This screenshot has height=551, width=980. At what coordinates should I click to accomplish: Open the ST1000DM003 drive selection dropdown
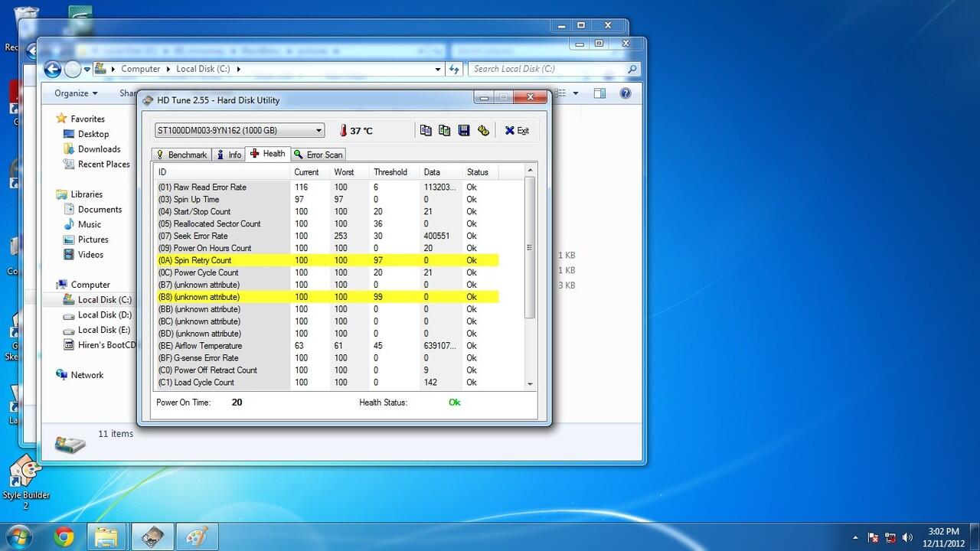point(239,130)
